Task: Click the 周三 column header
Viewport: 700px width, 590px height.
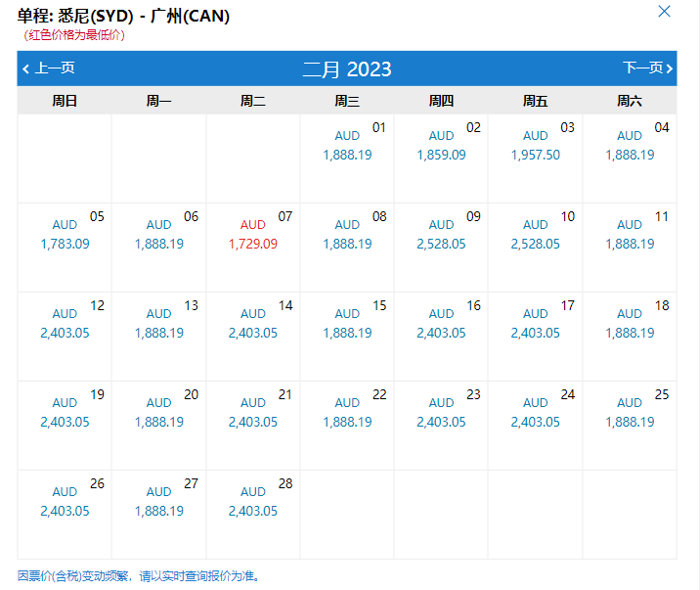Action: coord(347,101)
